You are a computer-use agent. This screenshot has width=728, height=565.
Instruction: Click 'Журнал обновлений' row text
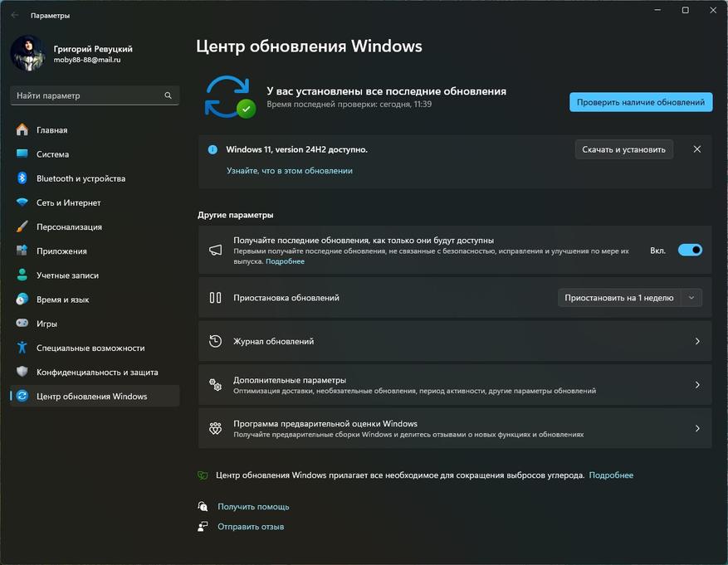[273, 342]
